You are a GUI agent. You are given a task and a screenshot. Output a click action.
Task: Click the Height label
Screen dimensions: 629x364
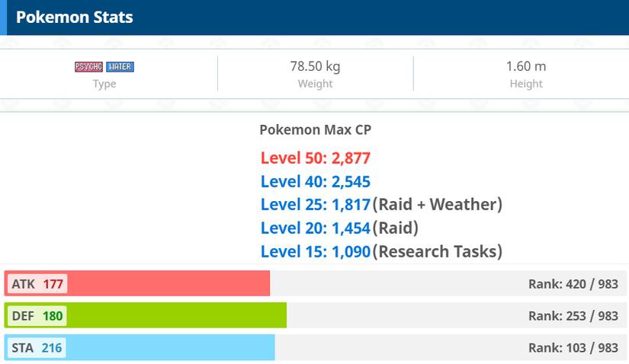point(526,84)
